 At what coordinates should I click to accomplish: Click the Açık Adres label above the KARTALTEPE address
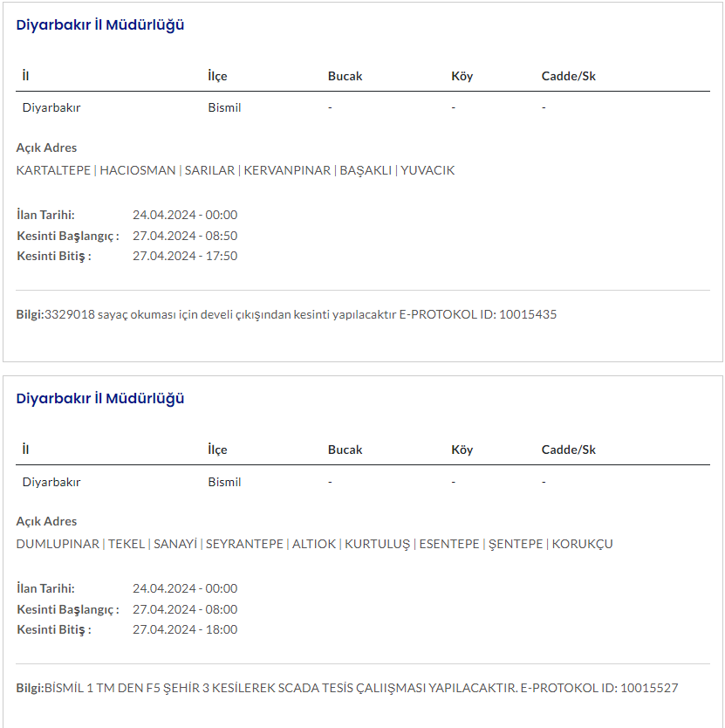click(x=46, y=148)
